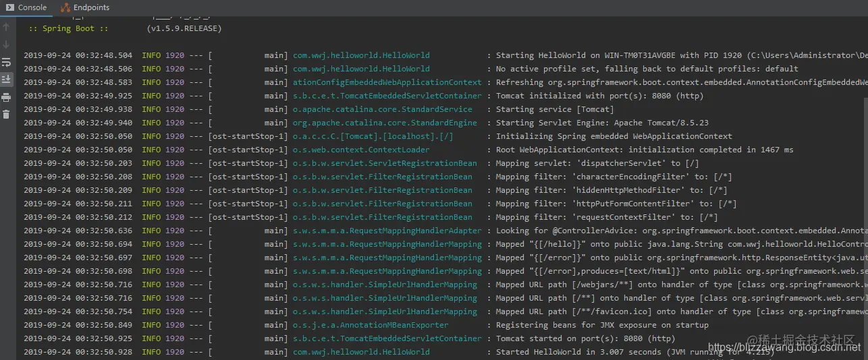The image size is (868, 360).
Task: Switch to the Console tab
Action: point(26,7)
